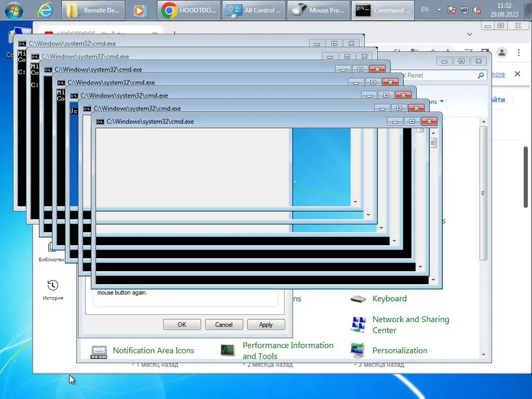Open the Control Panel View by dropdown arrow
This screenshot has height=399, width=532.
pos(442,101)
